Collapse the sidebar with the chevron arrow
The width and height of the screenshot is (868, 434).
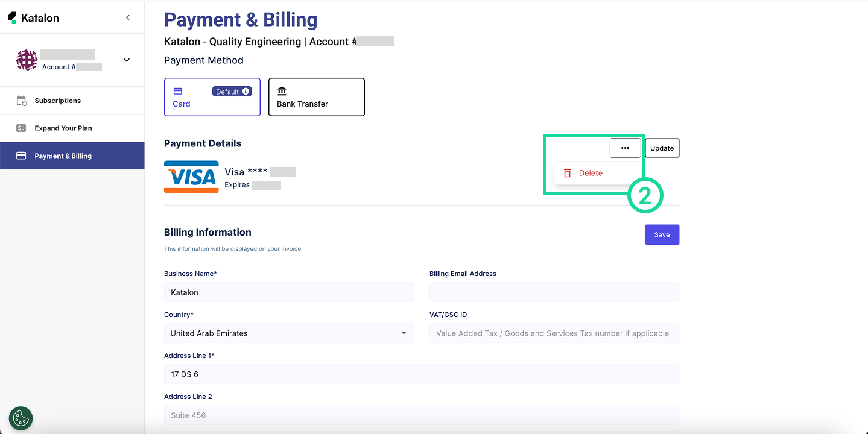(128, 18)
